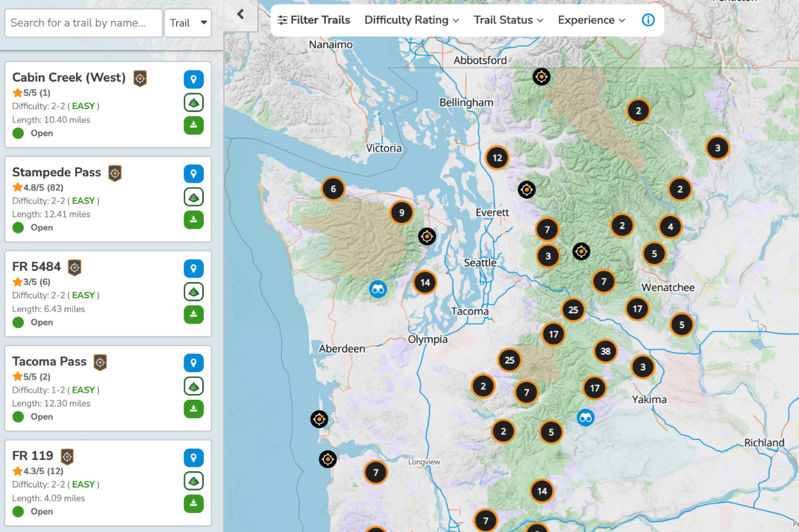
Task: Click the Olympia map label
Action: pos(428,339)
